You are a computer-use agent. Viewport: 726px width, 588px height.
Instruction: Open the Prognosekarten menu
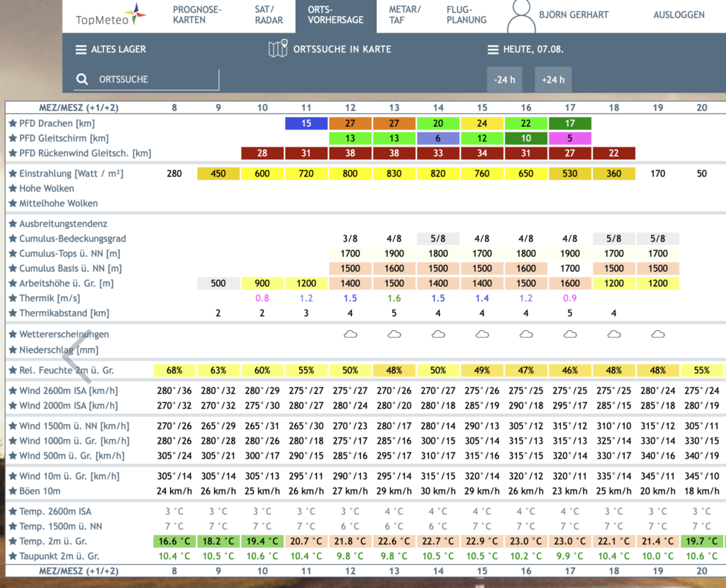(197, 15)
